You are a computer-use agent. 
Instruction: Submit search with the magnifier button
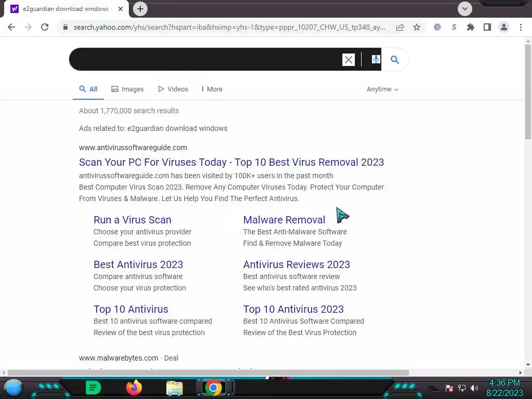(x=395, y=60)
